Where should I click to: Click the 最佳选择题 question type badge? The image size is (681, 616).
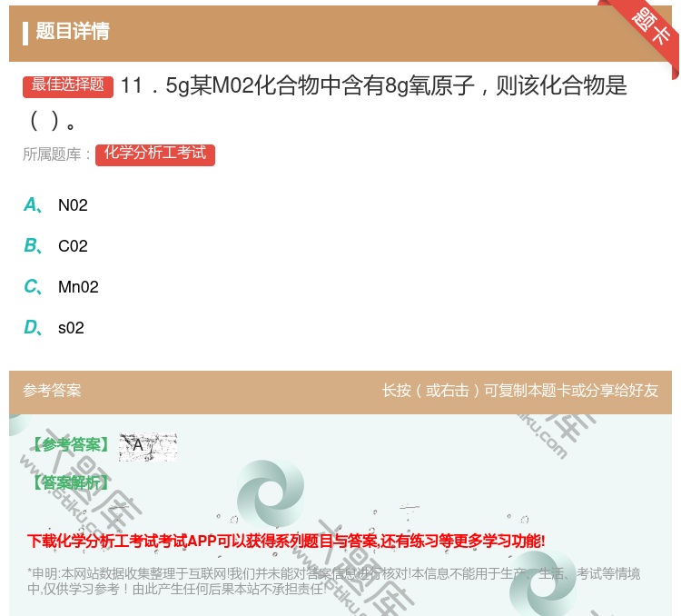(68, 86)
